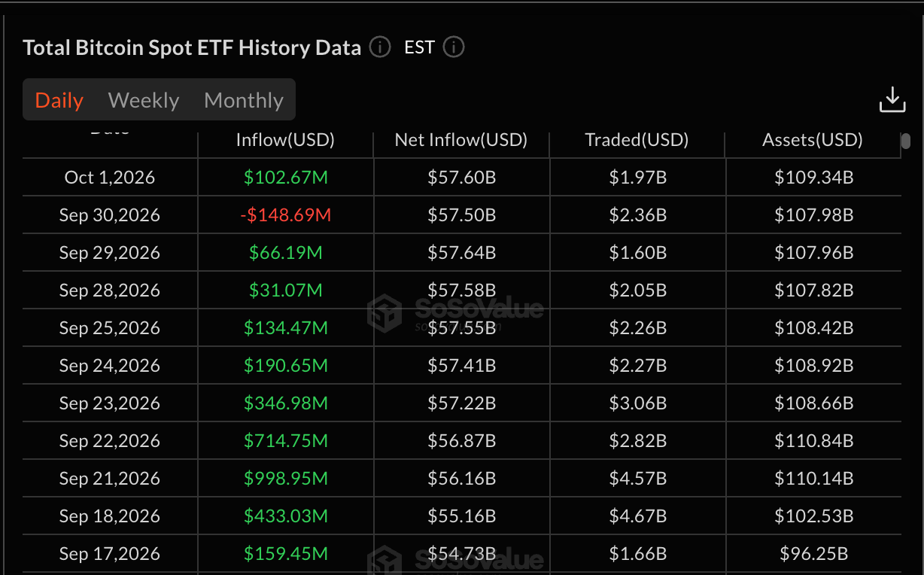The height and width of the screenshot is (575, 924).
Task: Click the $107.96B assets value
Action: coord(814,253)
